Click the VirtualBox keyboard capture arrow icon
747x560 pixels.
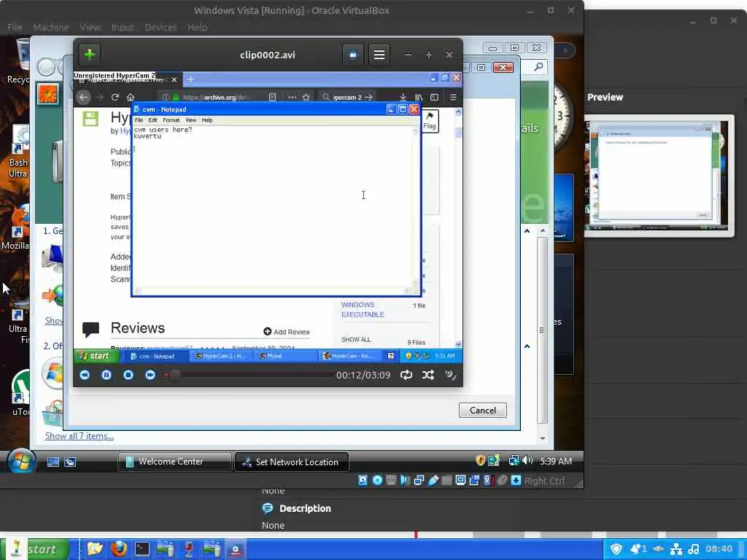point(516,481)
